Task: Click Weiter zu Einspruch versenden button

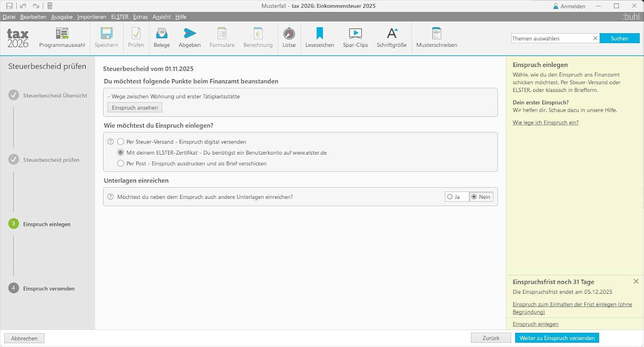Action: [557, 338]
